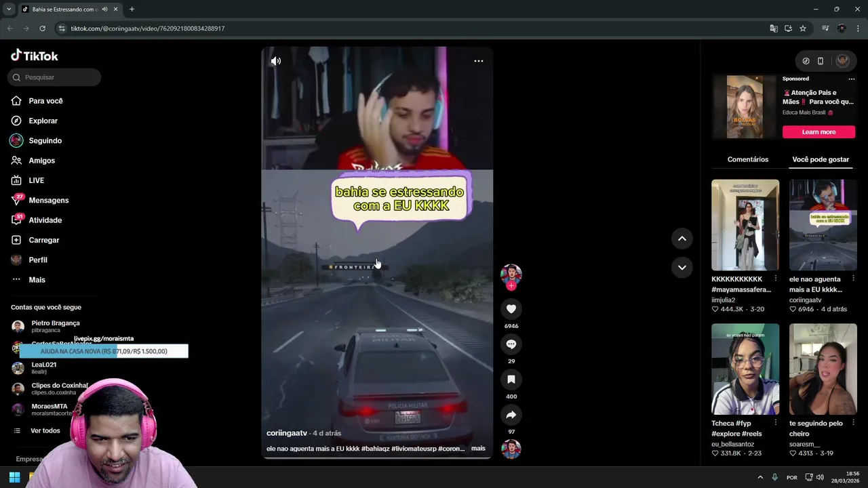Viewport: 868px width, 488px height.
Task: Save video with the bookmark icon
Action: [x=511, y=380]
